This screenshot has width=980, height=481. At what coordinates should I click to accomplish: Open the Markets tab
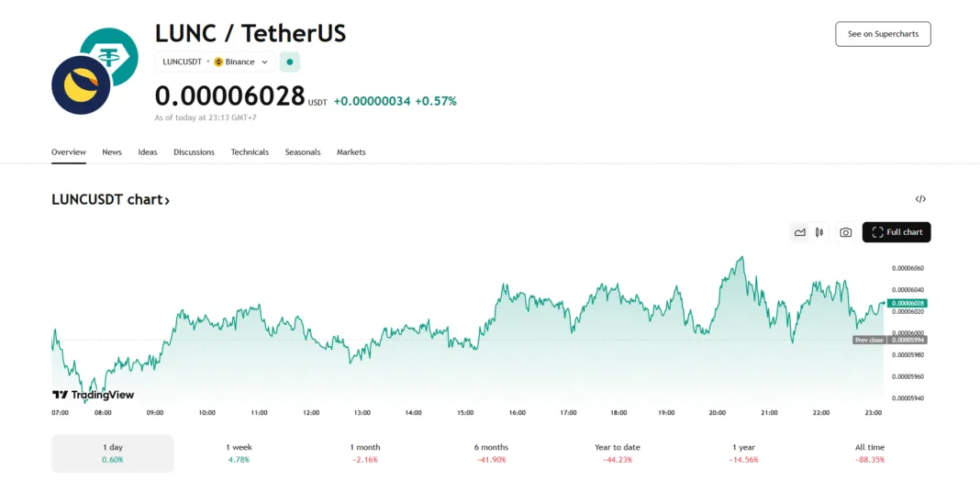(351, 152)
